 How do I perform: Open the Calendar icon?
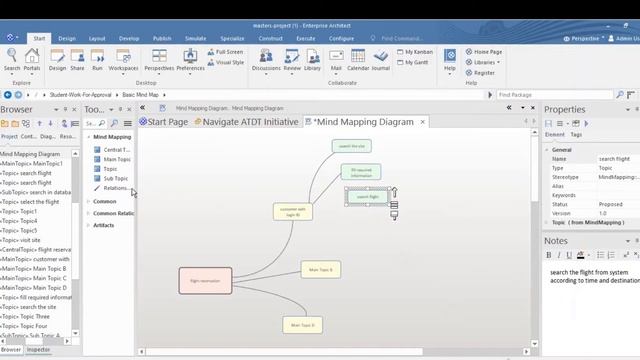point(358,60)
